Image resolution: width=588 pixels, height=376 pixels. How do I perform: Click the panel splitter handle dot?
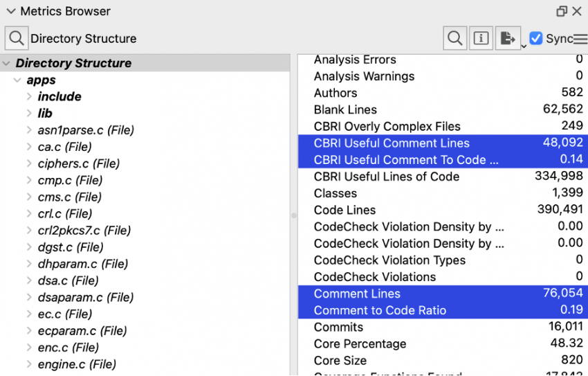[294, 215]
